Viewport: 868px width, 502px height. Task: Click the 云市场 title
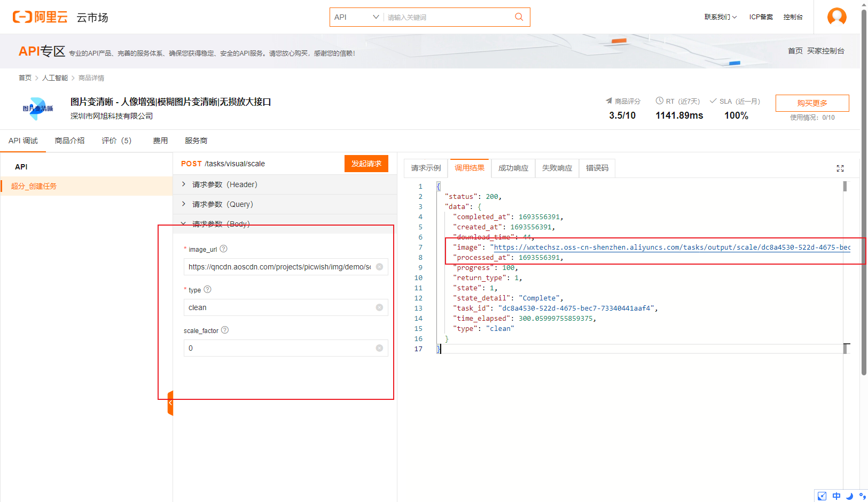click(92, 18)
